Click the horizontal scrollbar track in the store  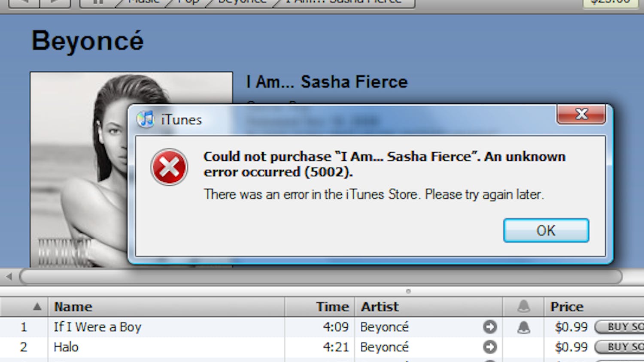pos(320,277)
